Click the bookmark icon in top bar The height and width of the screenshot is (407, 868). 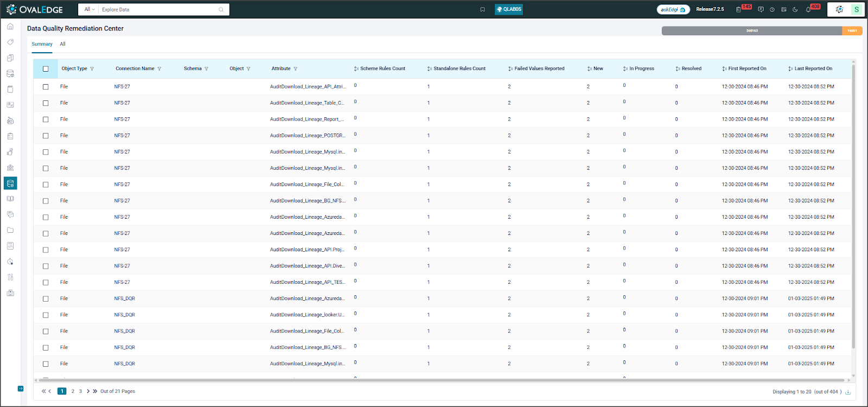pos(482,9)
